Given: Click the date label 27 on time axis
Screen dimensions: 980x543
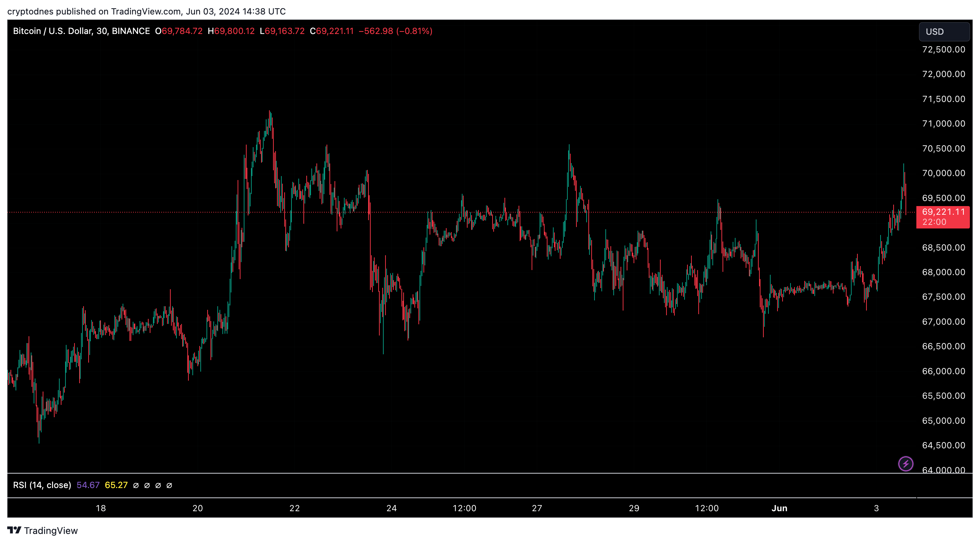Looking at the screenshot, I should tap(537, 508).
